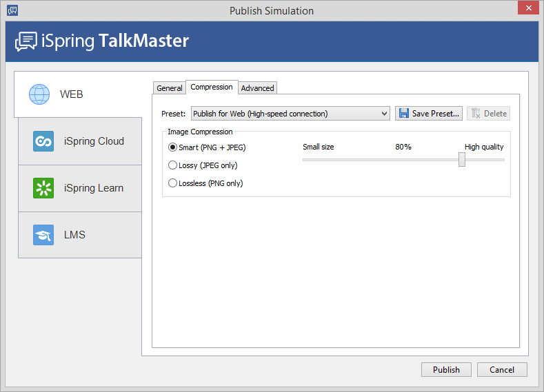Screen dimensions: 544x392
Task: Open the Advanced tab
Action: 257,88
